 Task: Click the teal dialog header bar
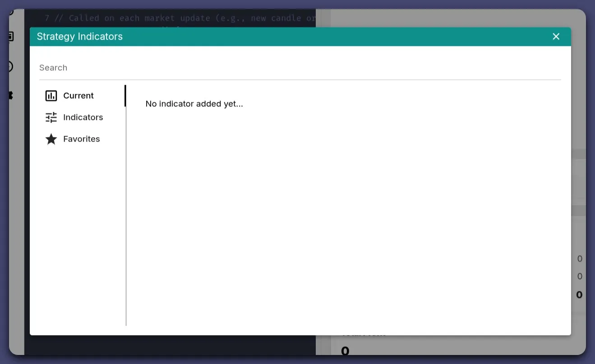pos(316,37)
